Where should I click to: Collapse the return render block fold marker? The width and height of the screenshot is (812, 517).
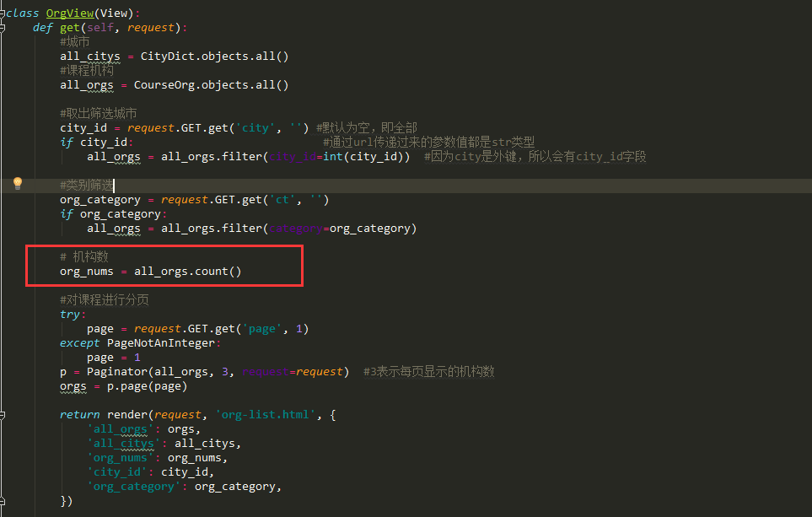tap(2, 415)
